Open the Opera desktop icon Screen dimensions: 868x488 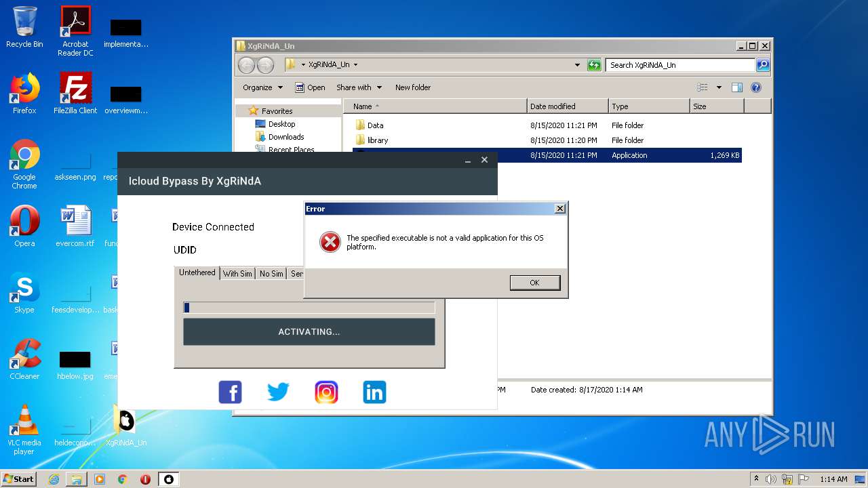[24, 226]
